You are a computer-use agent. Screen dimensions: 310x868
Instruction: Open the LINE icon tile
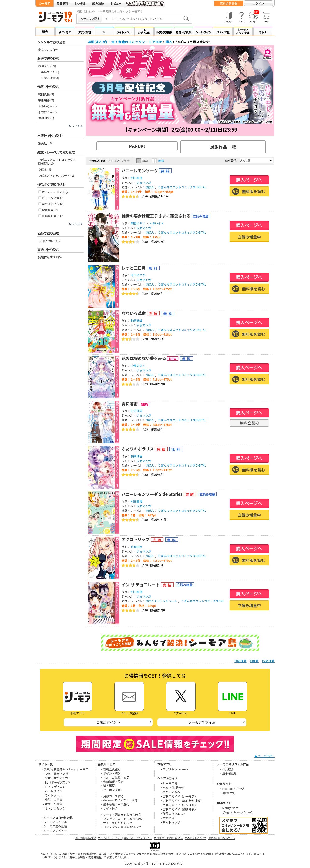pos(232,696)
